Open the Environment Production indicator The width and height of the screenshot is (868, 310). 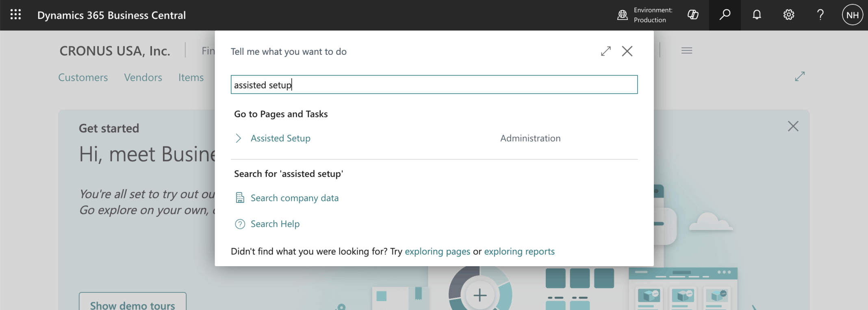[x=644, y=15]
